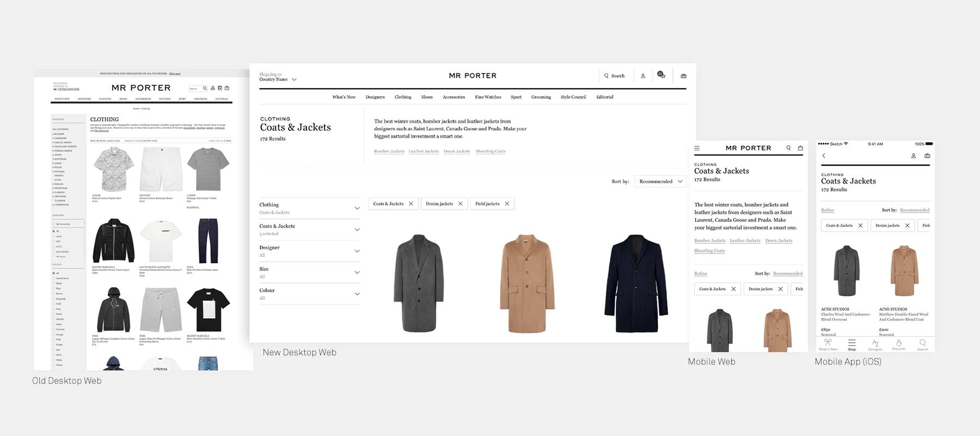
Task: Open Shop tab in iOS app bar
Action: coord(852,344)
